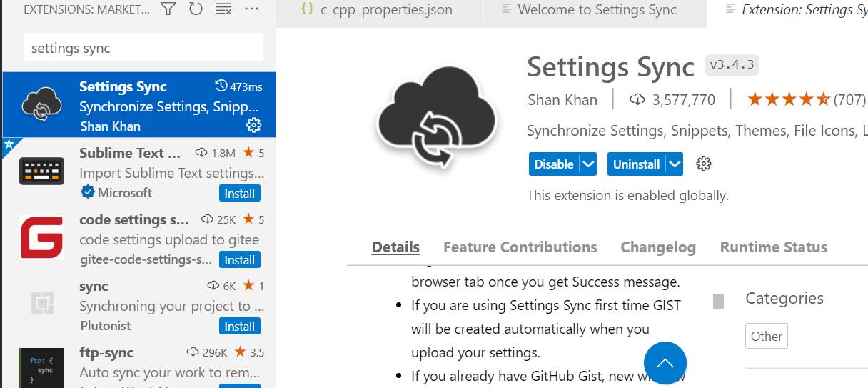Install the sync extension by Plutonist
Viewport: 868px width, 388px height.
[240, 326]
